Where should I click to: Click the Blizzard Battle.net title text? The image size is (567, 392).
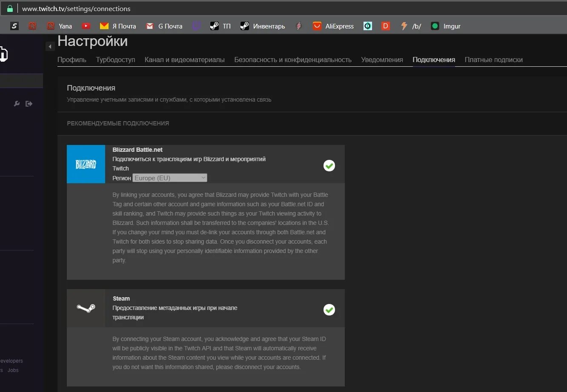137,150
